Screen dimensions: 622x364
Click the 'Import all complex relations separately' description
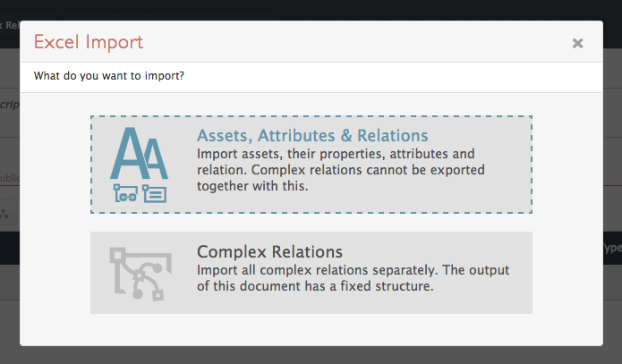353,278
